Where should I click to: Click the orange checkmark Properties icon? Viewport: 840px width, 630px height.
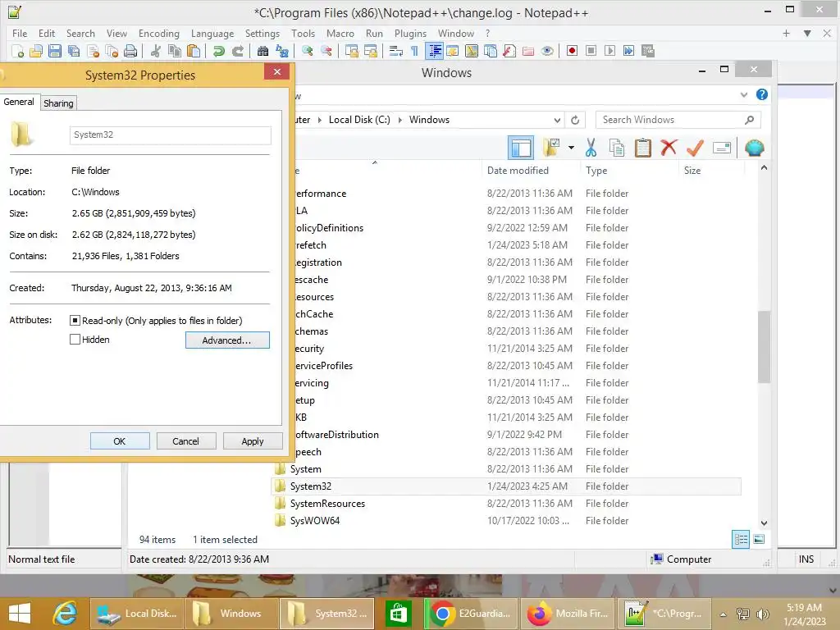coord(695,148)
